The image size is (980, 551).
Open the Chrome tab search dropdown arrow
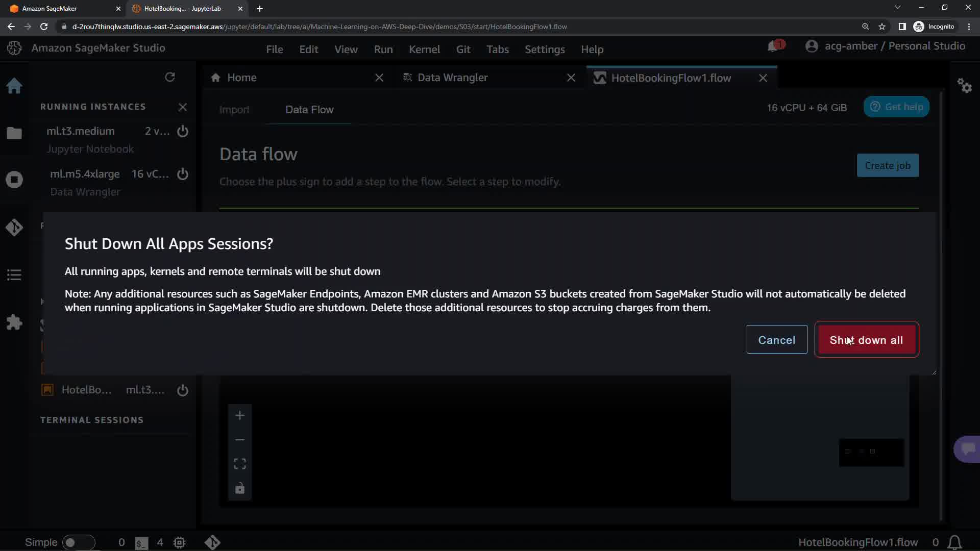(x=897, y=8)
